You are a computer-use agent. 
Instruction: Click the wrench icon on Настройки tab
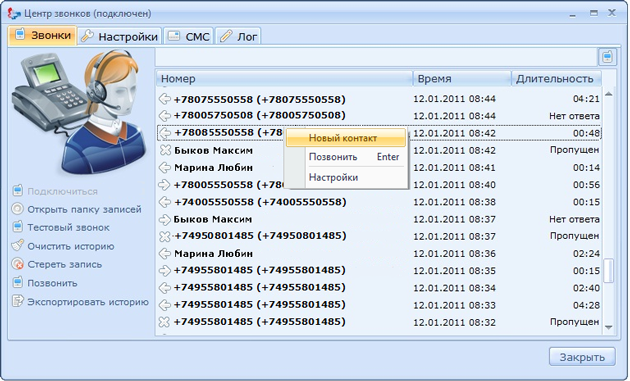pos(87,36)
